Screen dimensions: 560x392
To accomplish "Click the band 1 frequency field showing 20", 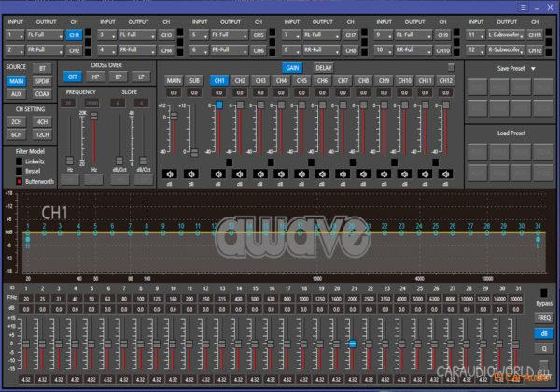I will point(26,299).
